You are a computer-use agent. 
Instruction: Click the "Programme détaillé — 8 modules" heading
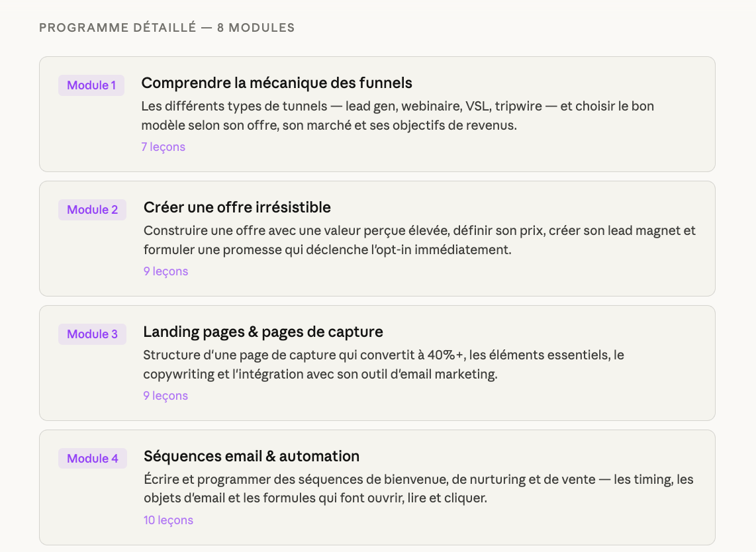167,28
